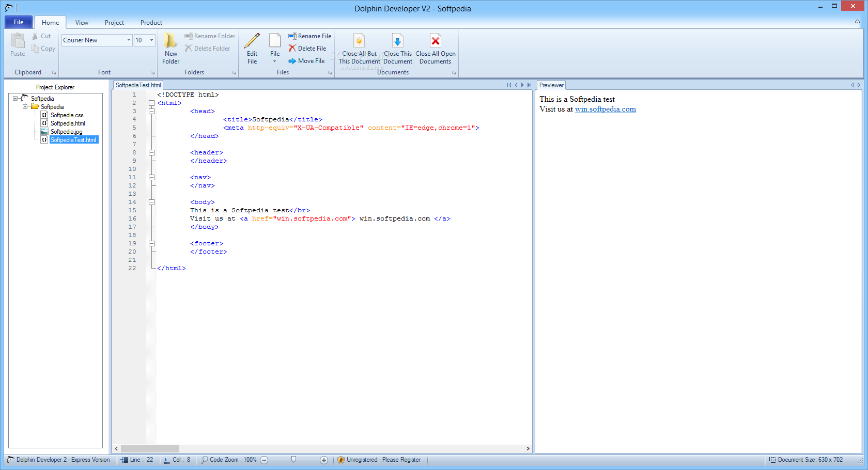Open the Font group dialog launcher
The image size is (868, 470).
[152, 73]
